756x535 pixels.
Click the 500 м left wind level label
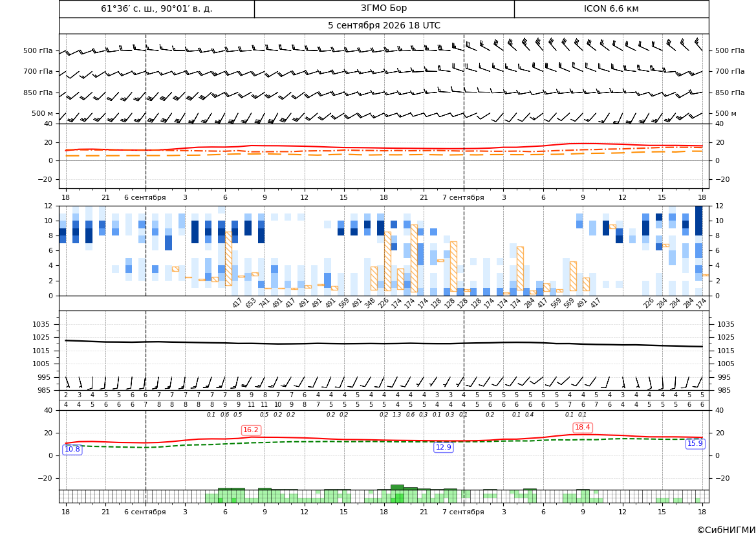(43, 113)
